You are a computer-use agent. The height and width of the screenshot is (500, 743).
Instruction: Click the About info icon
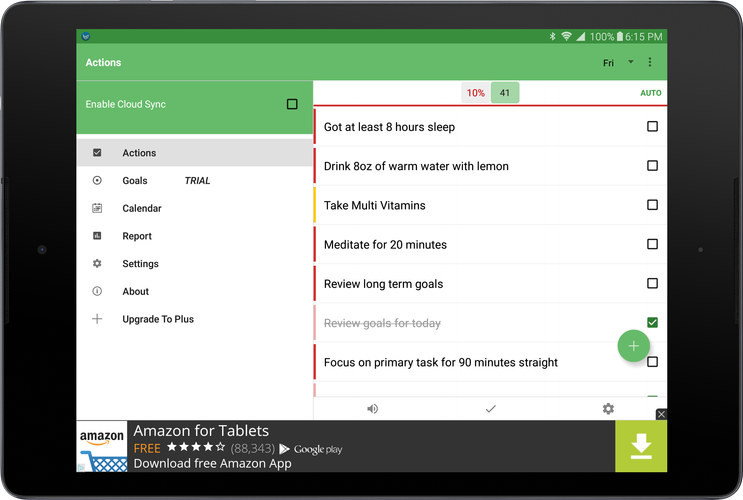click(97, 291)
